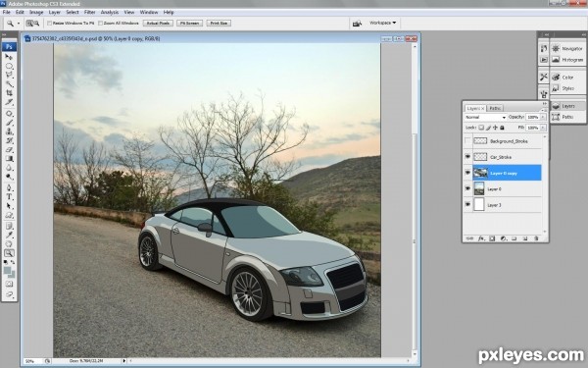Select the Polygonal Lasso tool
The width and height of the screenshot is (588, 368).
(x=9, y=76)
